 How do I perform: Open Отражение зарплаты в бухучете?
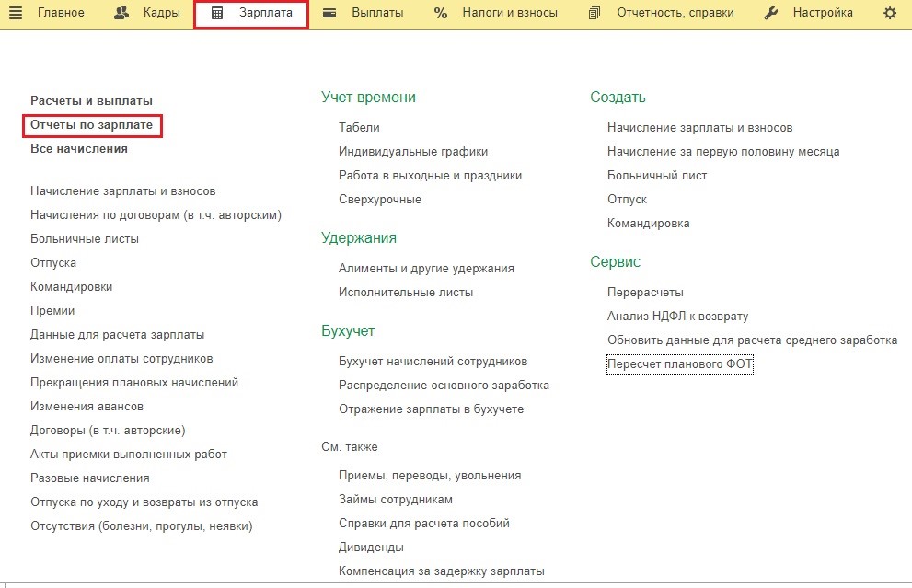coord(431,409)
